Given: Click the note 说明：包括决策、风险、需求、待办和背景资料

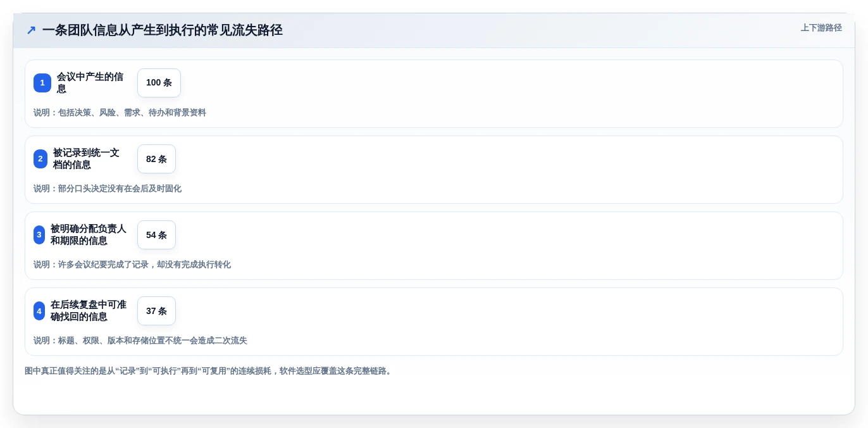Looking at the screenshot, I should click(x=120, y=113).
